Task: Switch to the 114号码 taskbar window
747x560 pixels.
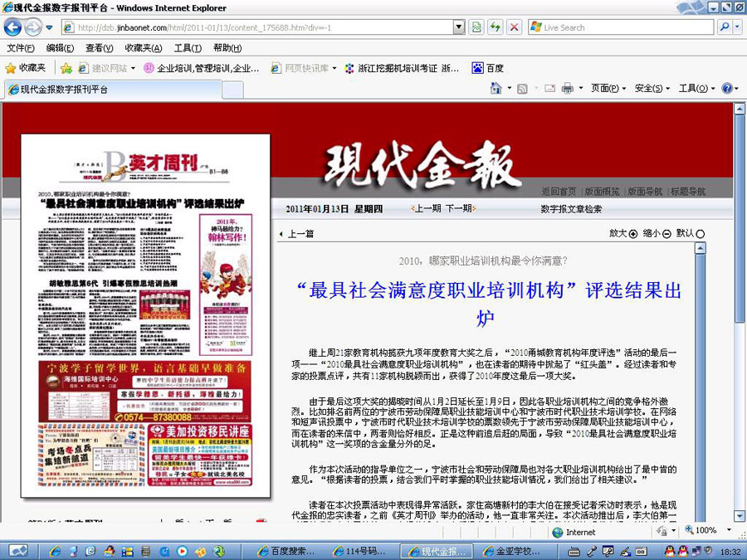Action: coord(361,552)
